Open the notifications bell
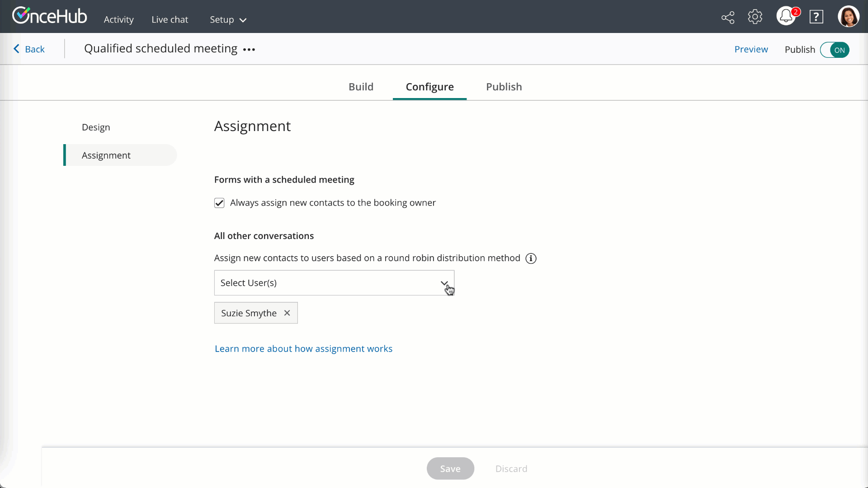868x488 pixels. pyautogui.click(x=786, y=17)
